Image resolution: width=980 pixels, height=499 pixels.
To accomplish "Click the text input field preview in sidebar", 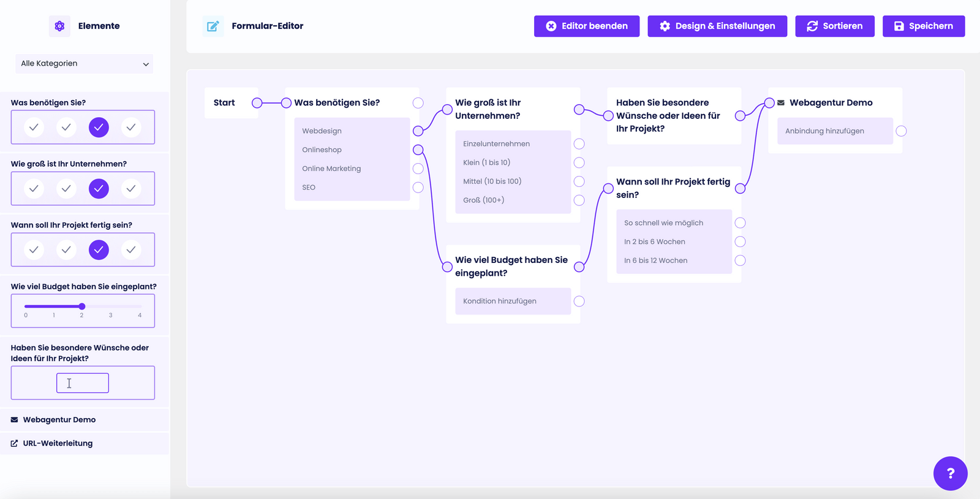I will [83, 383].
